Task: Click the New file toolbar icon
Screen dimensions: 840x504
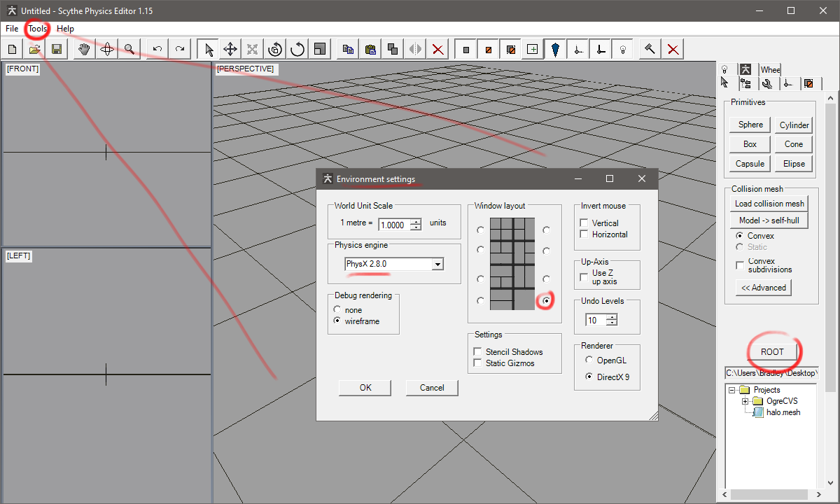Action: (x=13, y=49)
